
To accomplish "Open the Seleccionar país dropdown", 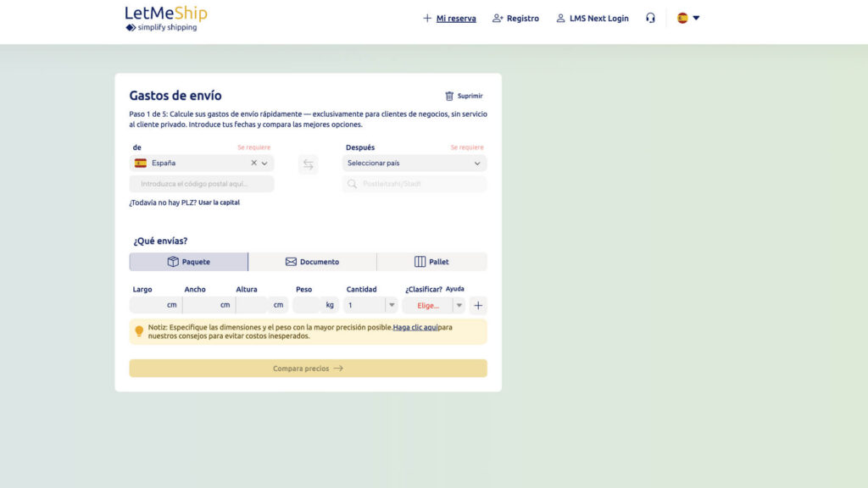I will point(415,164).
